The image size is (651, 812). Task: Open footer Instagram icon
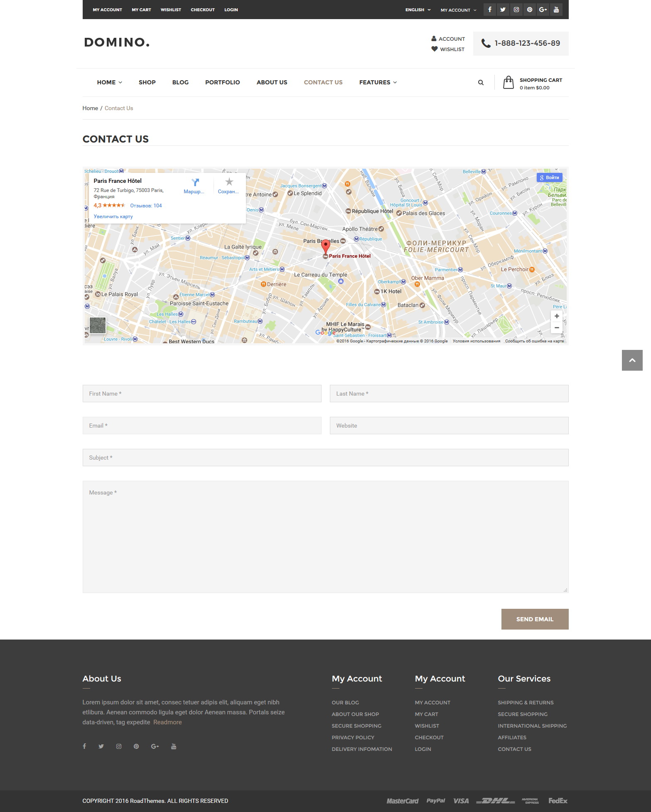pyautogui.click(x=119, y=746)
